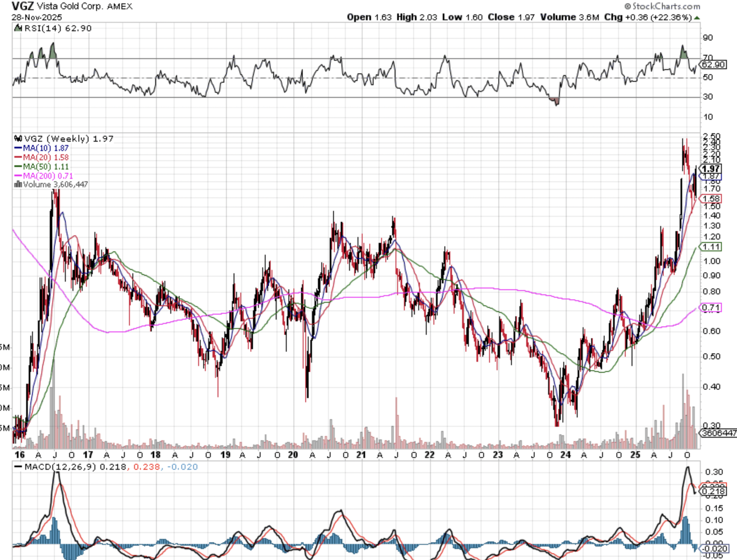Click the RSI(14) area-chart icon

(x=18, y=28)
